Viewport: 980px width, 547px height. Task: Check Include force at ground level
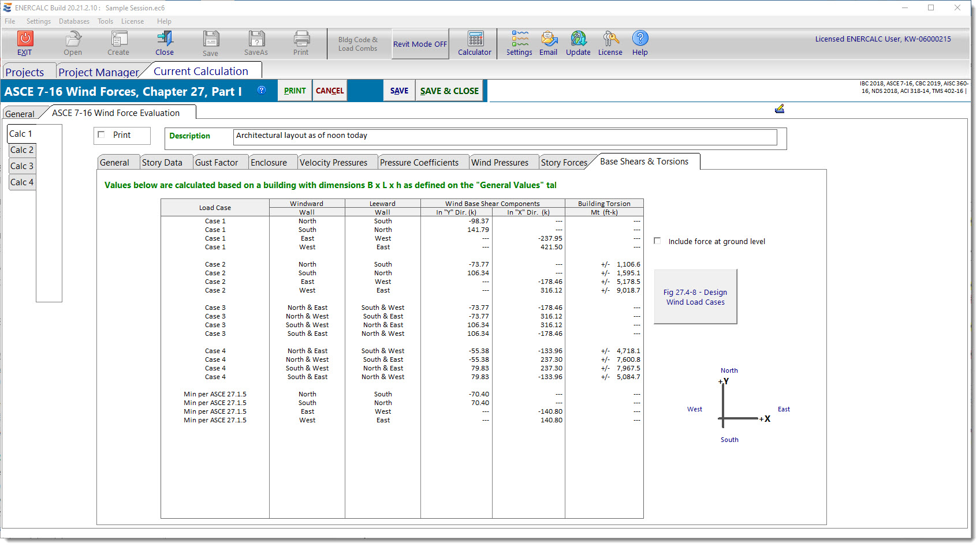click(657, 241)
